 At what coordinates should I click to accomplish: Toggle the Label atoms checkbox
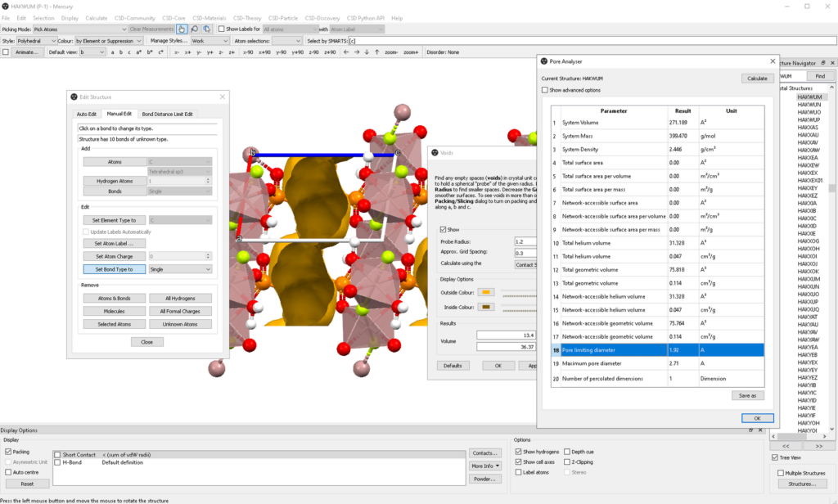tap(519, 472)
